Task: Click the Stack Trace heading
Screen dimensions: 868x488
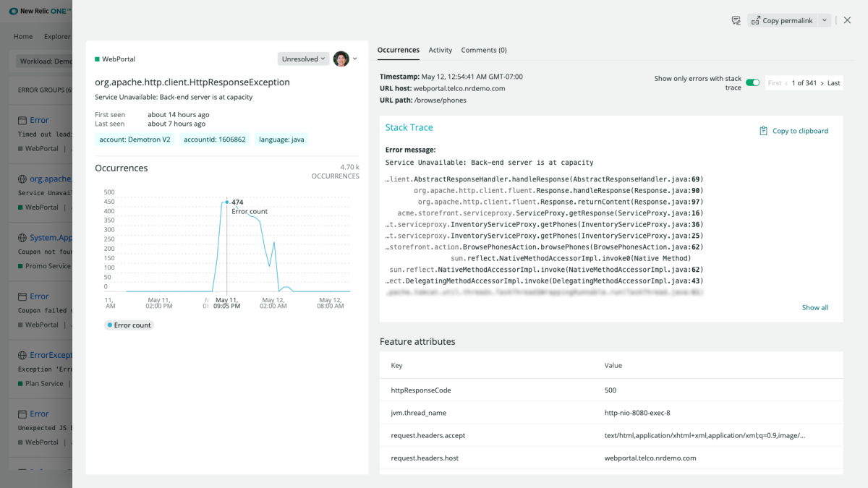Action: [x=409, y=127]
